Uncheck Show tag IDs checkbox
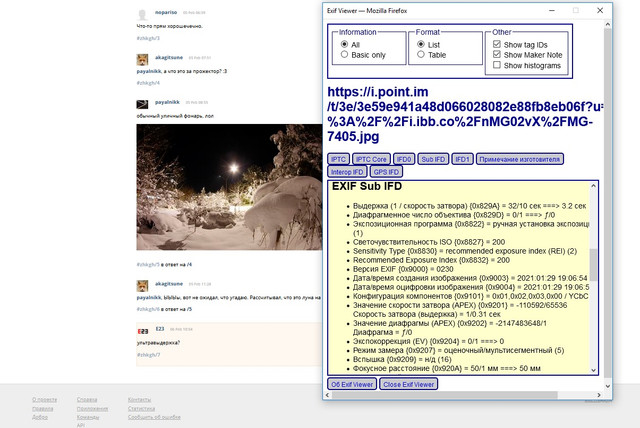Viewport: 640px width, 428px height. pos(497,44)
